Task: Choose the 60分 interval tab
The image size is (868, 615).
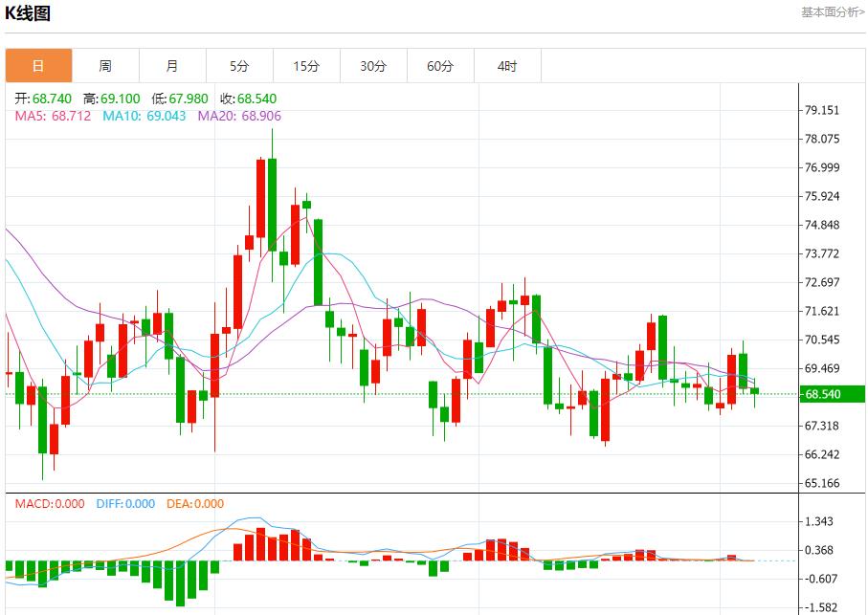Action: [440, 66]
